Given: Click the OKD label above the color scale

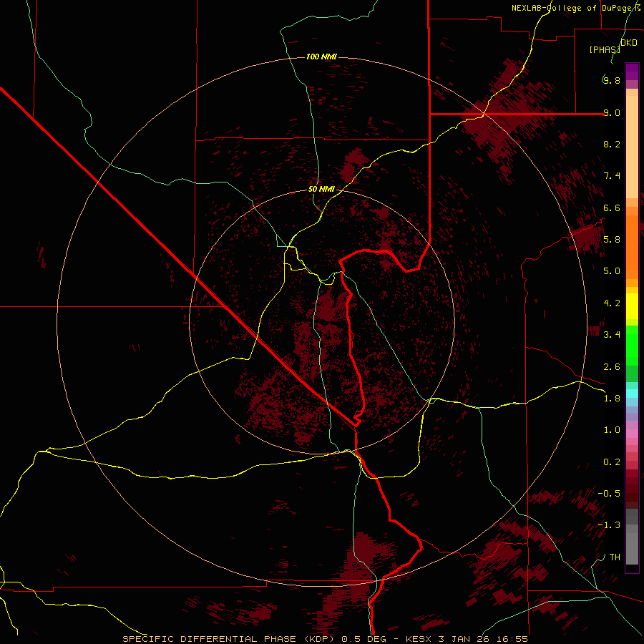Looking at the screenshot, I should click(629, 43).
